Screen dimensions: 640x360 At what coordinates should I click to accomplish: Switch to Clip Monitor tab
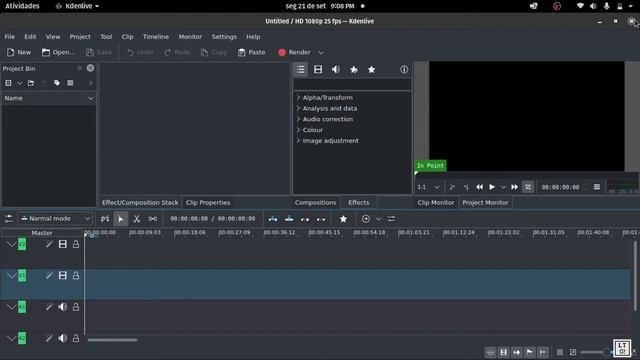click(x=436, y=202)
